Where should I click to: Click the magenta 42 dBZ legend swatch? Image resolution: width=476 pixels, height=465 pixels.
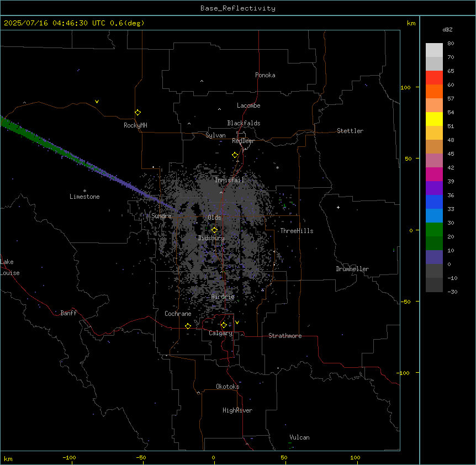434,174
